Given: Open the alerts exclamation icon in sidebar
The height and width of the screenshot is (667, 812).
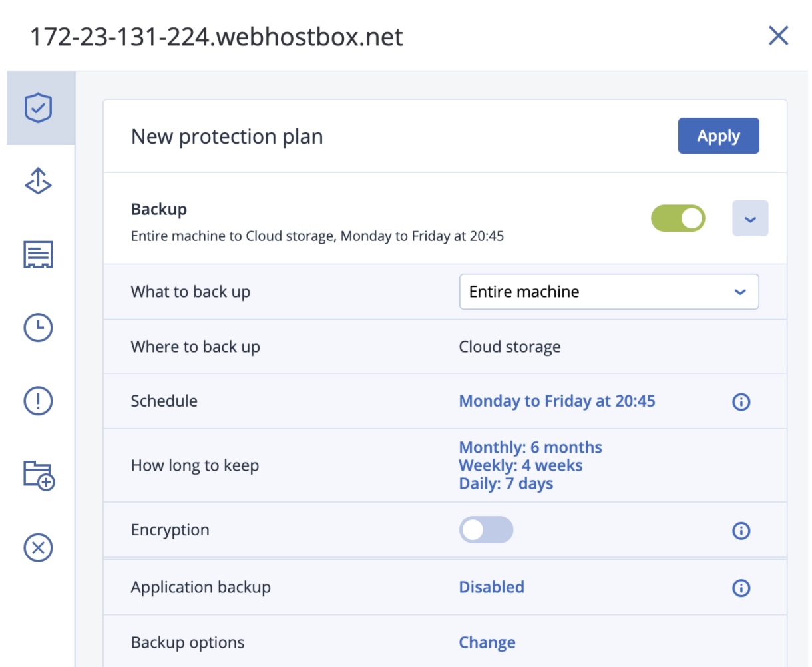Looking at the screenshot, I should click(38, 401).
